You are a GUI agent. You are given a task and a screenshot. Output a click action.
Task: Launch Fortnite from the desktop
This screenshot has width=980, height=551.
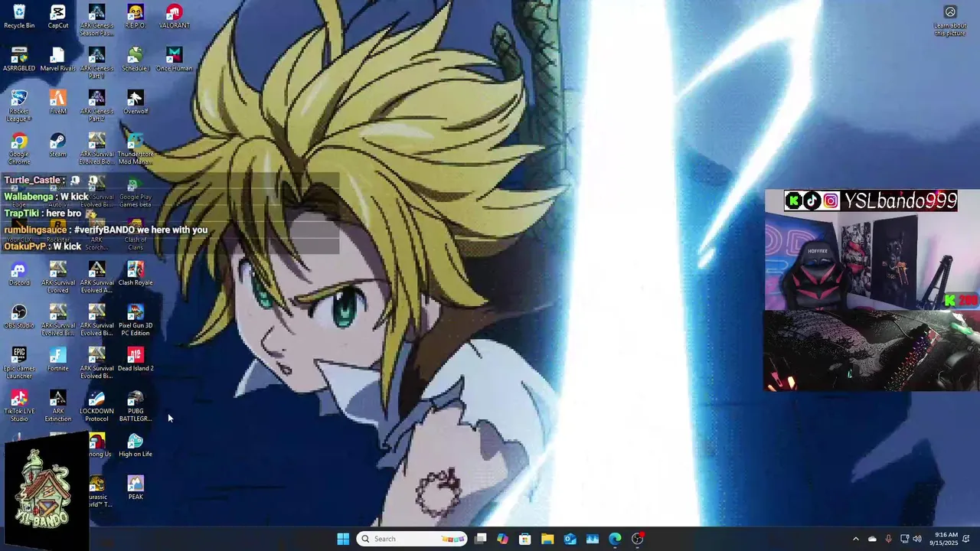click(x=58, y=360)
